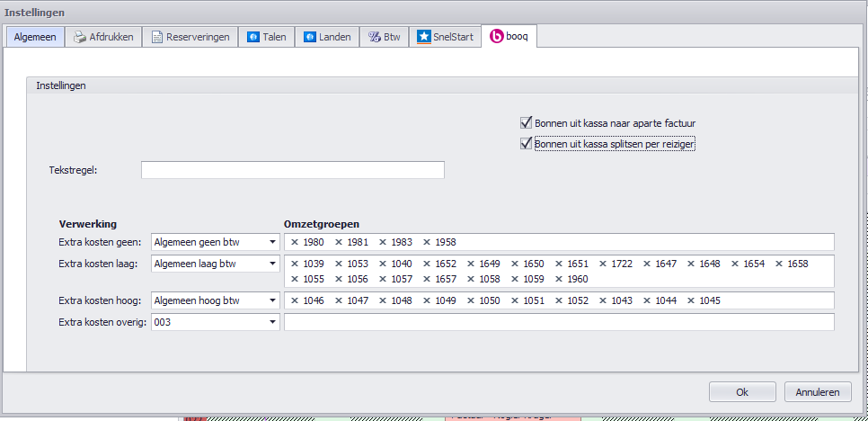Image resolution: width=868 pixels, height=421 pixels.
Task: Select the booq tab
Action: tap(509, 37)
